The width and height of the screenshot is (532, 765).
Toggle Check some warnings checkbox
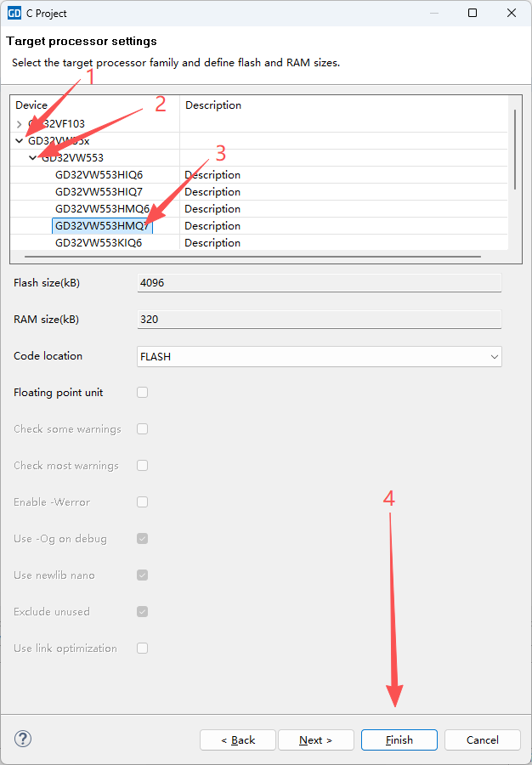tap(143, 428)
